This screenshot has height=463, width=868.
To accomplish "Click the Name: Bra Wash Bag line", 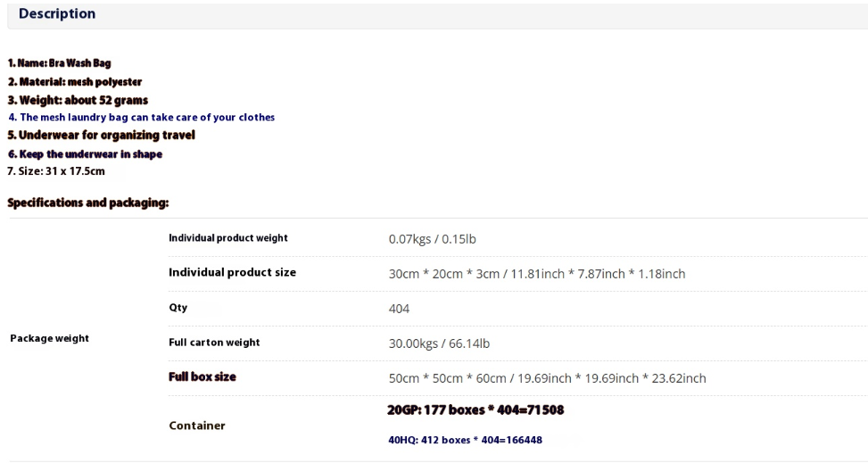I will click(59, 63).
